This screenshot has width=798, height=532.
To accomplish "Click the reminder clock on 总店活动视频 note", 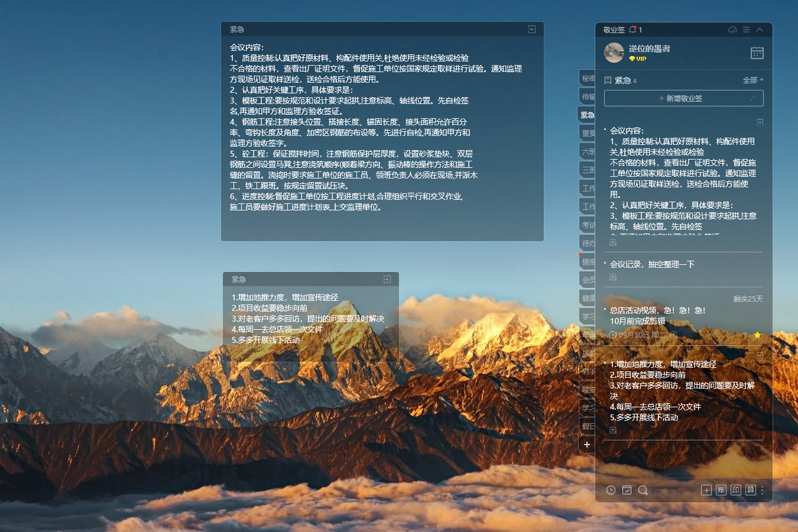I will (x=613, y=335).
